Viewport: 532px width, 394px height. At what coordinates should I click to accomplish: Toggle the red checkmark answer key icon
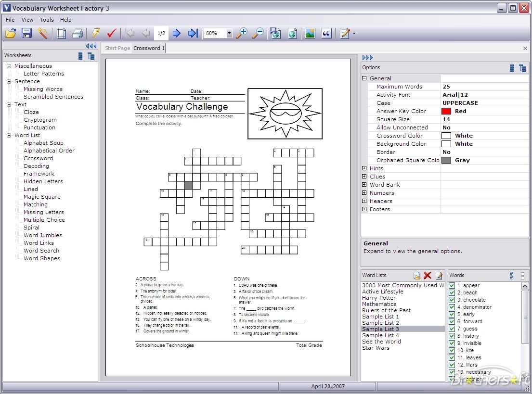(112, 33)
